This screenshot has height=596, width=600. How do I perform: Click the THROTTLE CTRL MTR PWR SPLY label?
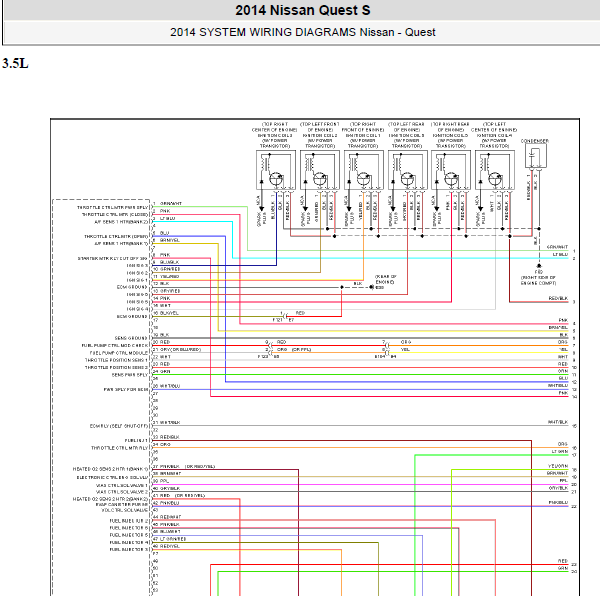[x=112, y=207]
